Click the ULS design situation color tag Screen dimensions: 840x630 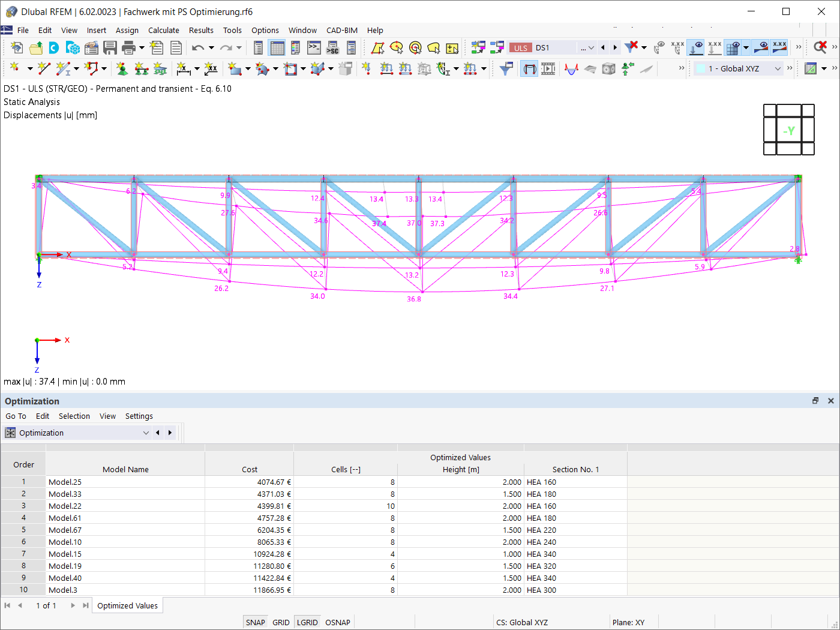[520, 48]
